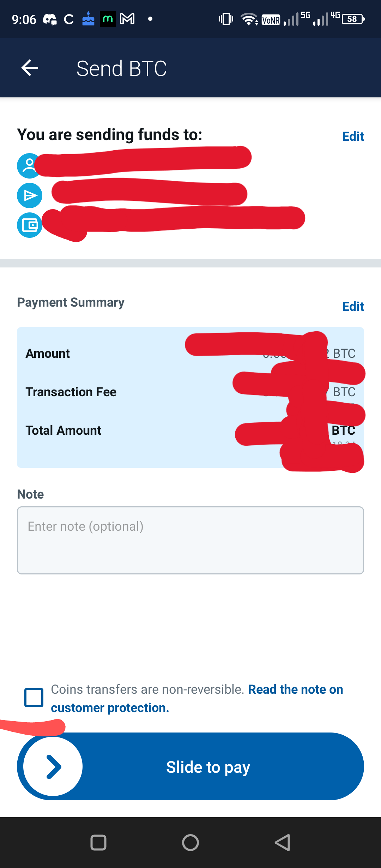Viewport: 381px width, 868px height.
Task: Tap the green m app notification icon
Action: point(108,19)
